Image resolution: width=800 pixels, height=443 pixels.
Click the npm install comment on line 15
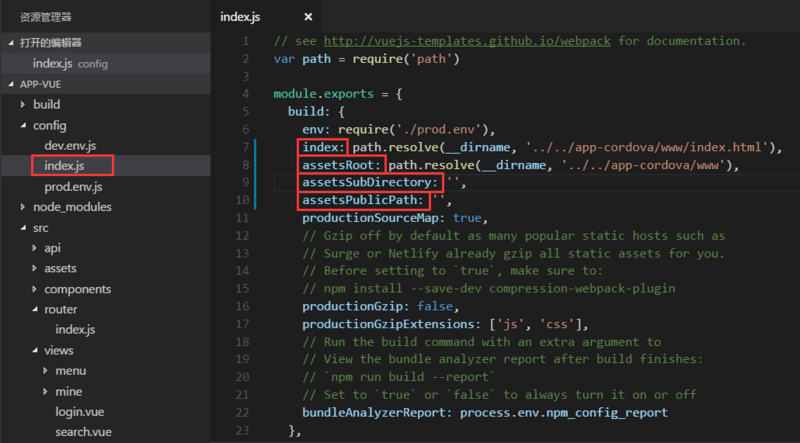pyautogui.click(x=489, y=288)
